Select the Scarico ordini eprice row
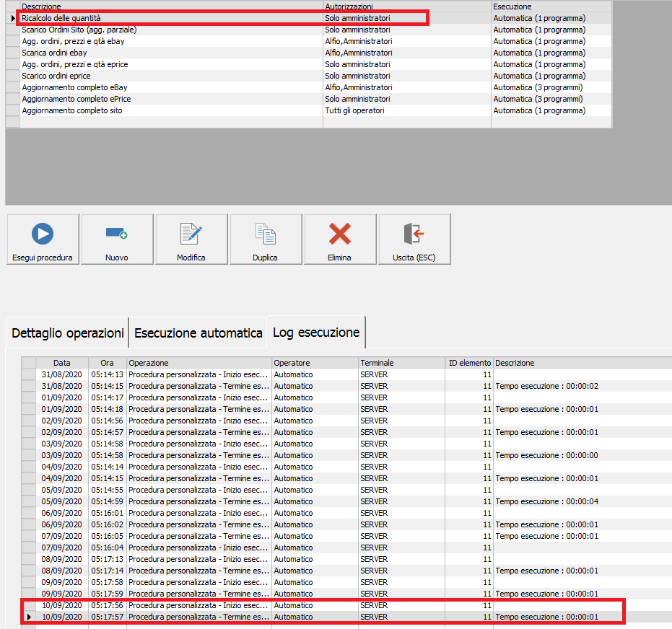This screenshot has width=672, height=629. click(x=309, y=76)
